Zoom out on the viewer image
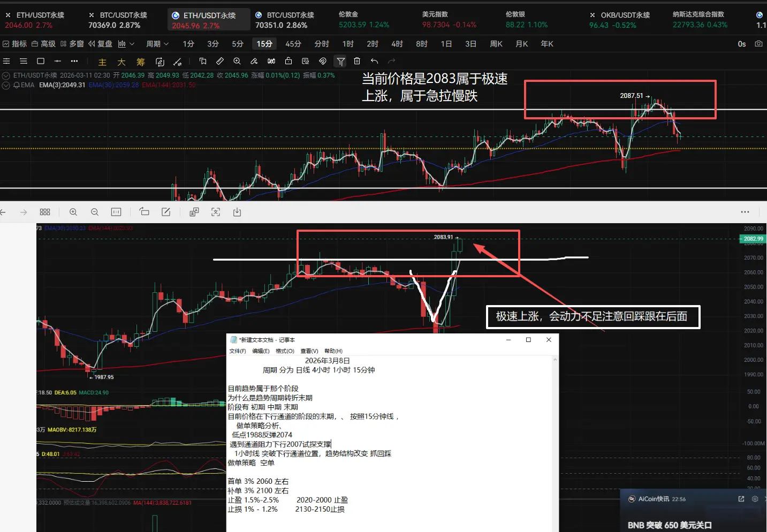 [x=95, y=212]
